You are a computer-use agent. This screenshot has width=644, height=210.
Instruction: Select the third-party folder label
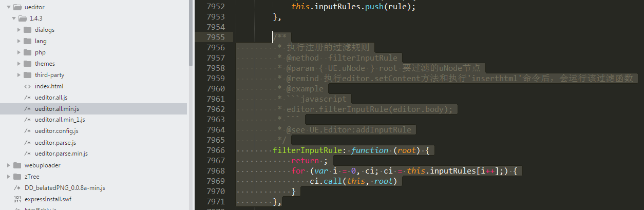[50, 75]
